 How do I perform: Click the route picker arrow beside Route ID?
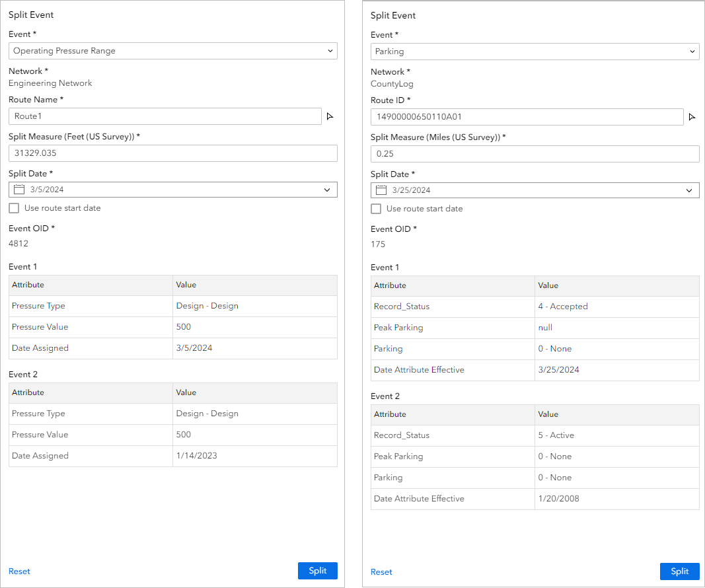point(692,118)
